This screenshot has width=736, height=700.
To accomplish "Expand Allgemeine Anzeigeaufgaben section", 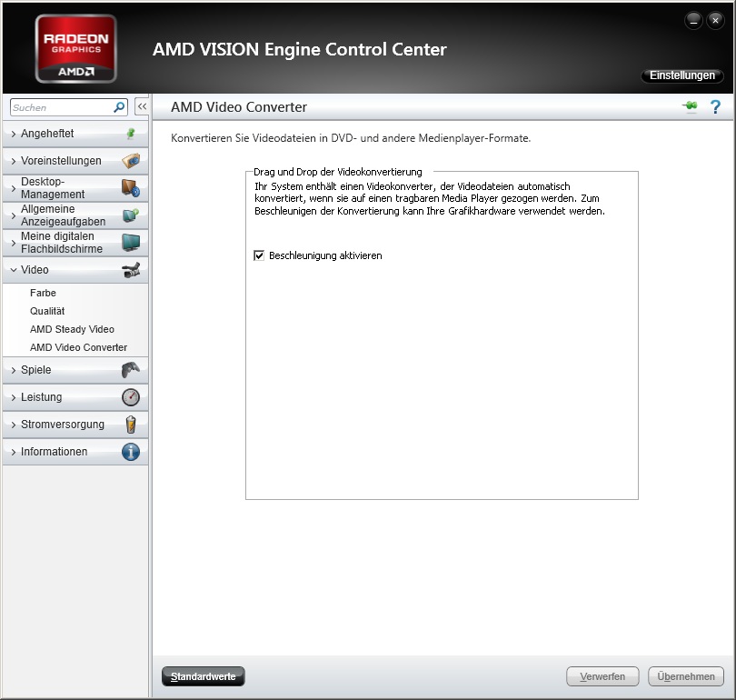I will 75,215.
